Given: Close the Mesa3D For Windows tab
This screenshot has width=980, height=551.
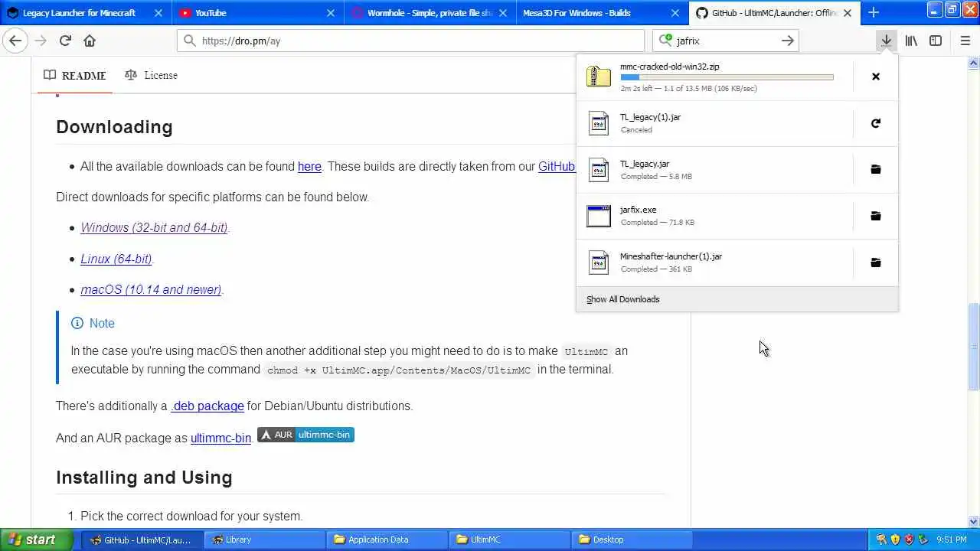Looking at the screenshot, I should 675,13.
